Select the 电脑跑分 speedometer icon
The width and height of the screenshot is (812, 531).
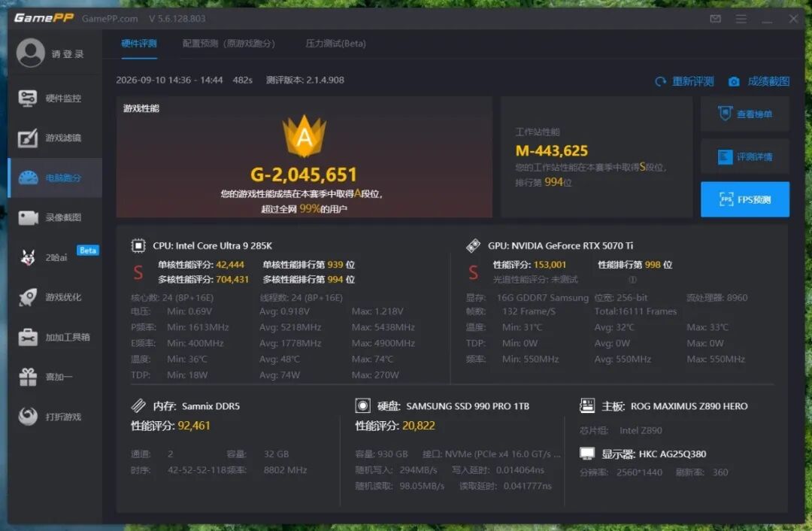28,178
